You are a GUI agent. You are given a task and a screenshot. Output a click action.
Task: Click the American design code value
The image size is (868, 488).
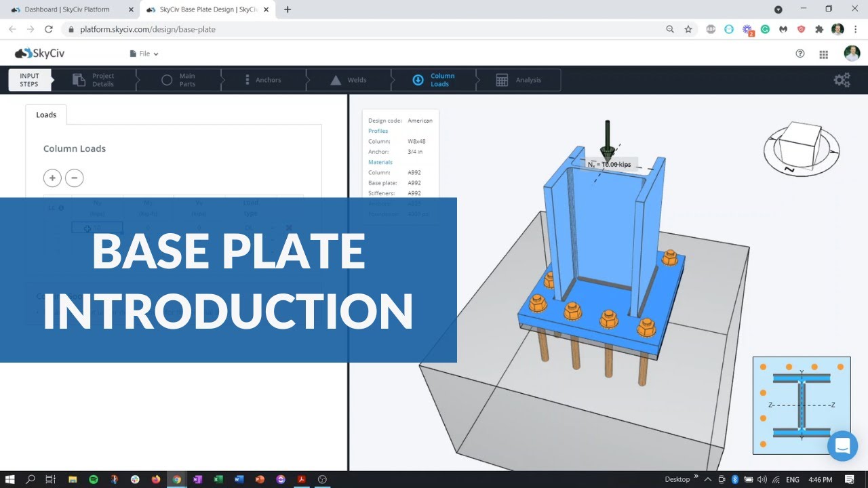pyautogui.click(x=420, y=121)
